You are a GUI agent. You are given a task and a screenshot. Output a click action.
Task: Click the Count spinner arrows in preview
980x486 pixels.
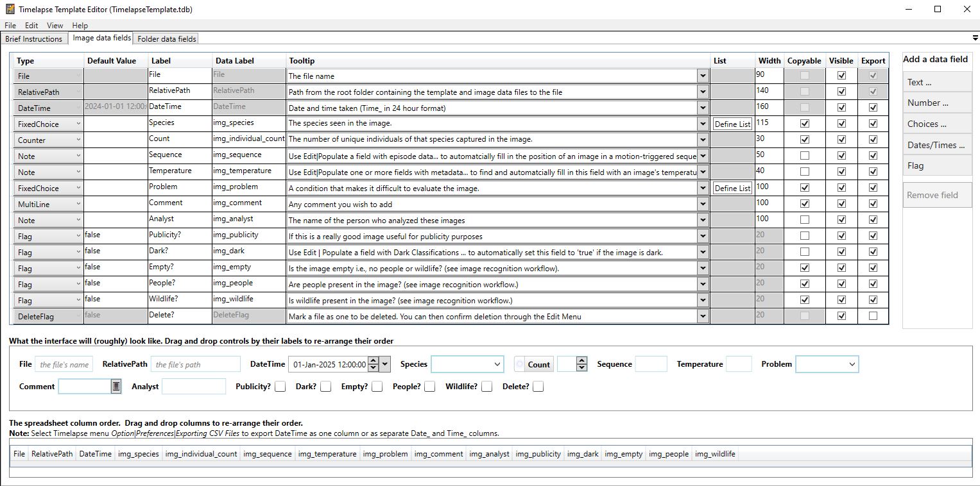[x=581, y=364]
